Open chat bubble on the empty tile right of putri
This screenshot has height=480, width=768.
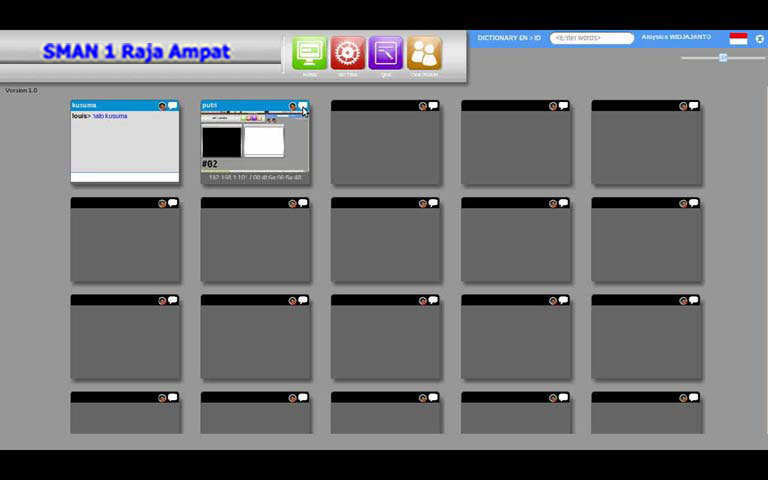pyautogui.click(x=433, y=105)
